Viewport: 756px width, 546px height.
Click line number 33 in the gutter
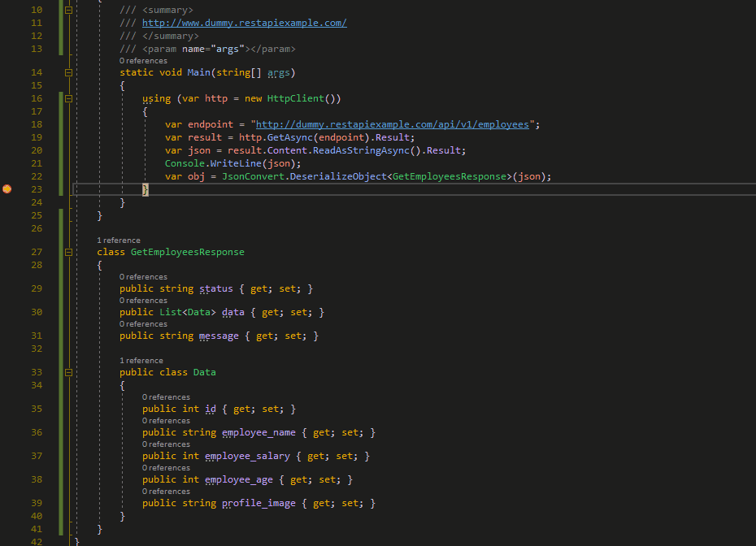[x=37, y=372]
